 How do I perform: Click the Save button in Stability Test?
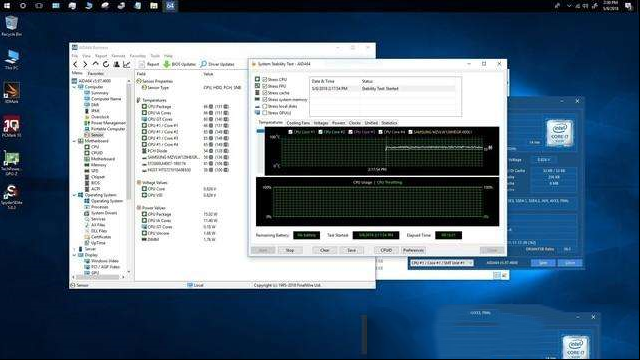(x=351, y=250)
